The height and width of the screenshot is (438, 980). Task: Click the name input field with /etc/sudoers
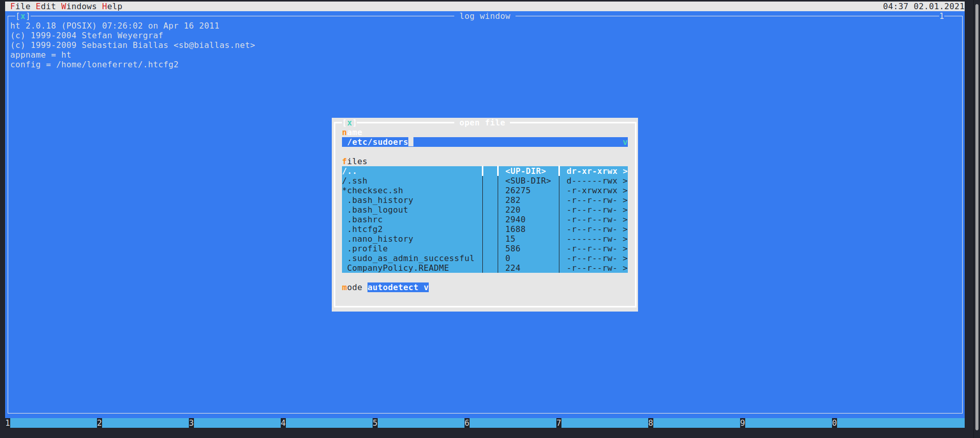point(480,142)
